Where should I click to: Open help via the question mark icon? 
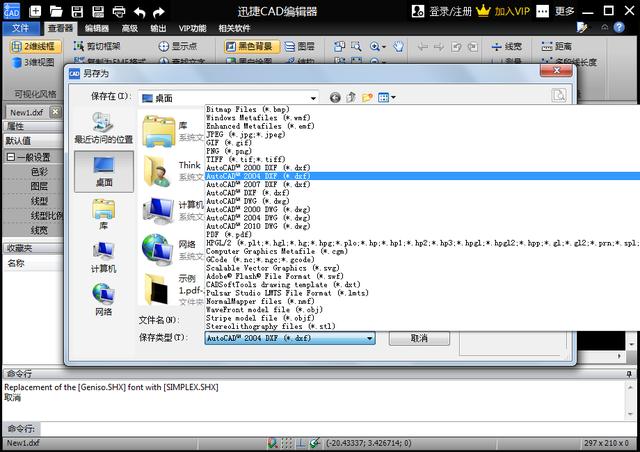coord(619,27)
